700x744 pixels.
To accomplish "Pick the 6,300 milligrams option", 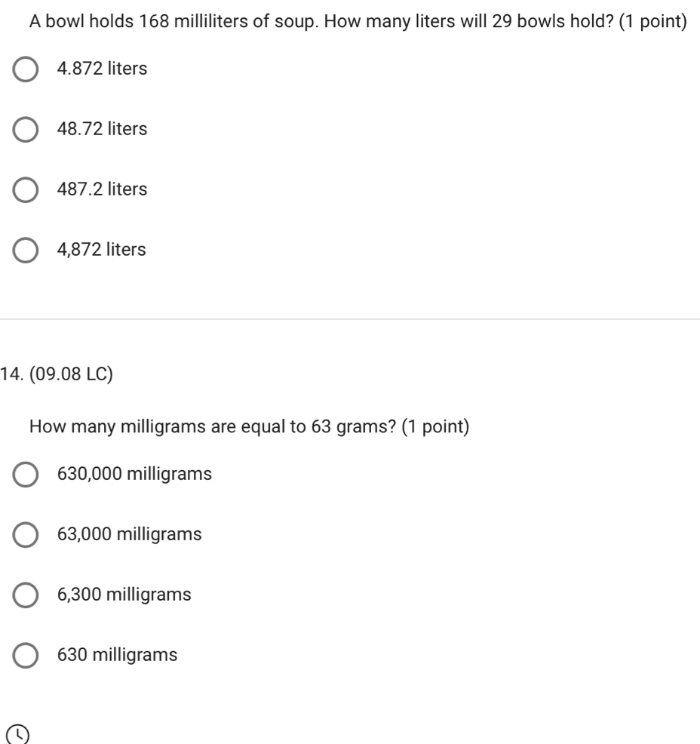I will tap(25, 595).
